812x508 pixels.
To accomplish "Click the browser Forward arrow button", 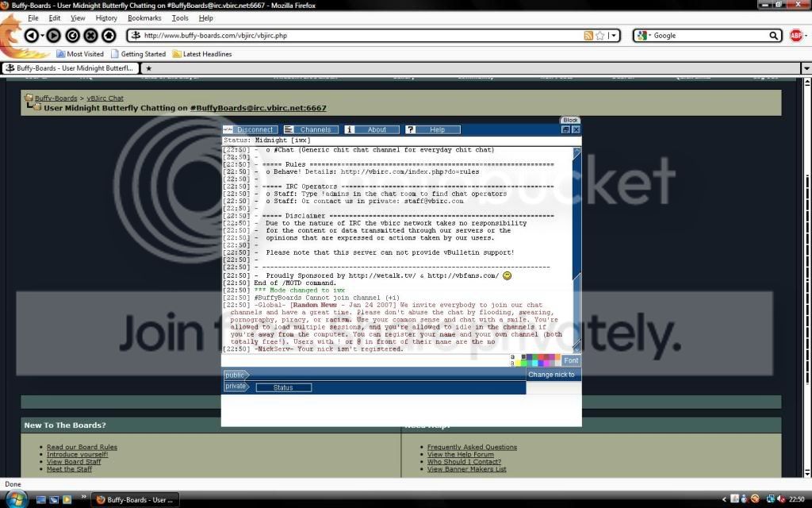I will pyautogui.click(x=53, y=35).
